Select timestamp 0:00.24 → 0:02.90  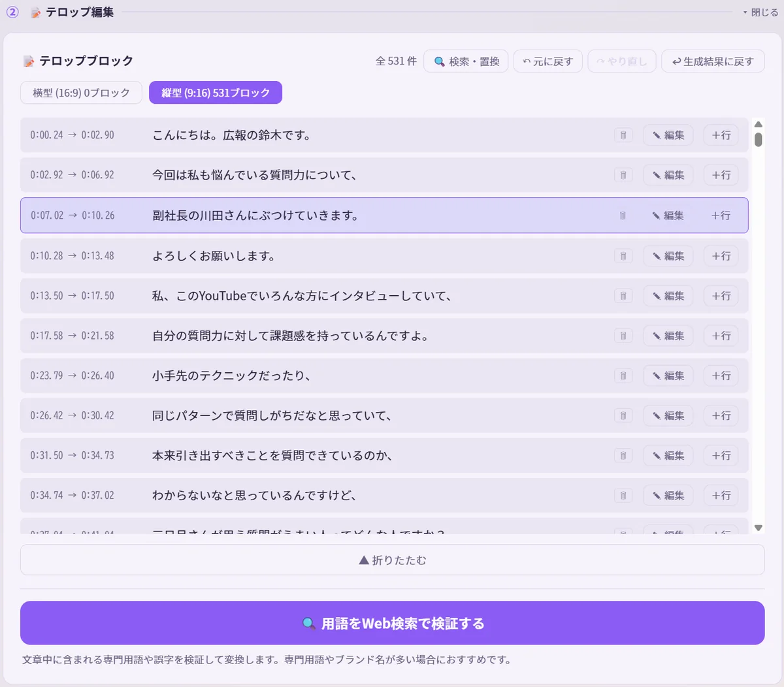point(72,135)
